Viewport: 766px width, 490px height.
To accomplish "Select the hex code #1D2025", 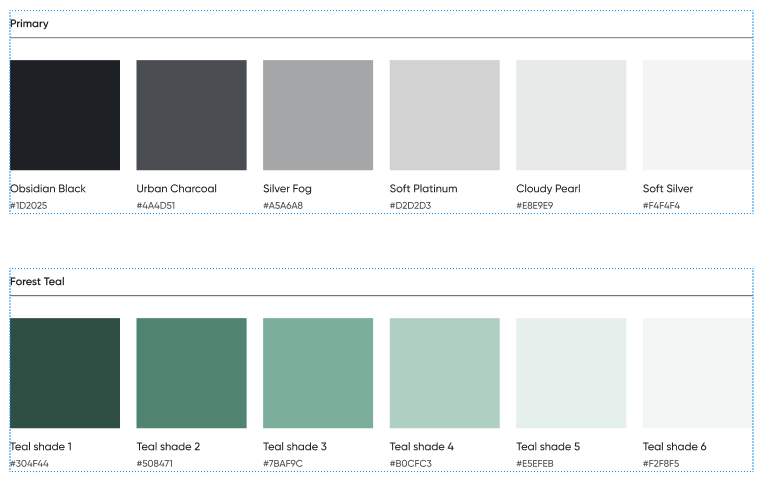I will tap(29, 206).
